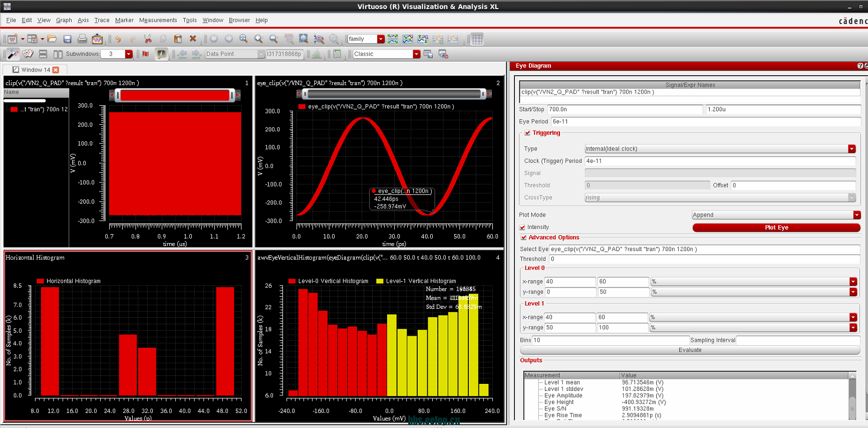Click the red flag marker icon

pyautogui.click(x=146, y=54)
